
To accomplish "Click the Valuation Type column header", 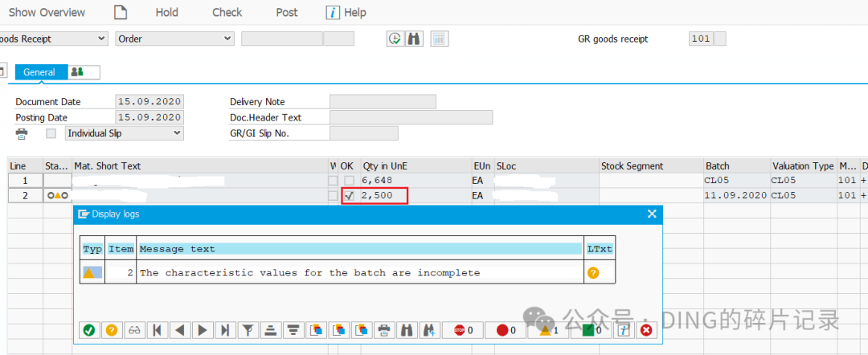I will [x=803, y=166].
